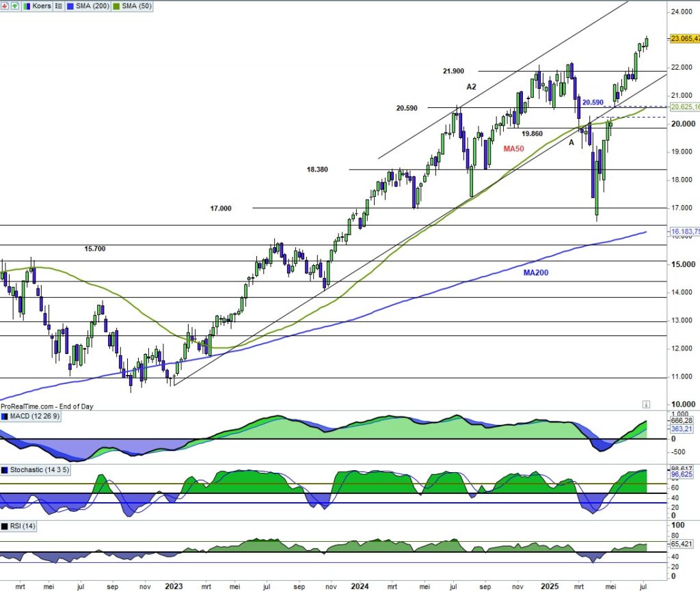Click the current price tag 23.065
Viewport: 700px width, 591px height.
tap(684, 39)
